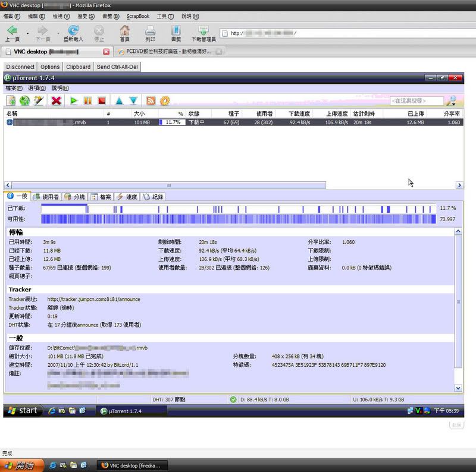Open VNC Options button
Image resolution: width=476 pixels, height=472 pixels.
[x=50, y=67]
